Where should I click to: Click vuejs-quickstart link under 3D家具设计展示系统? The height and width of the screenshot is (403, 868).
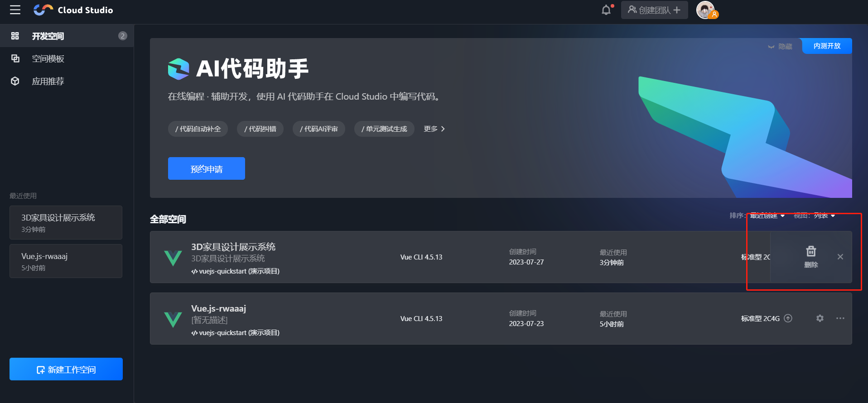(236, 271)
